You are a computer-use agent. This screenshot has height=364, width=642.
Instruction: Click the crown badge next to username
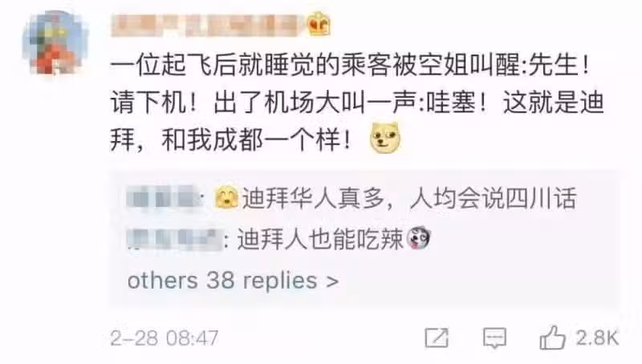(319, 24)
